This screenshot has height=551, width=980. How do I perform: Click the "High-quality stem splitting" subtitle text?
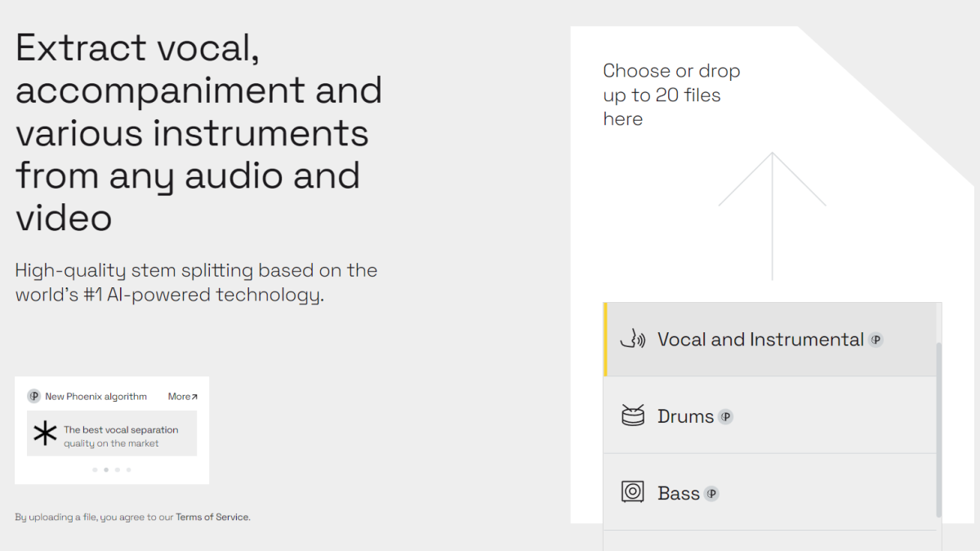(196, 282)
